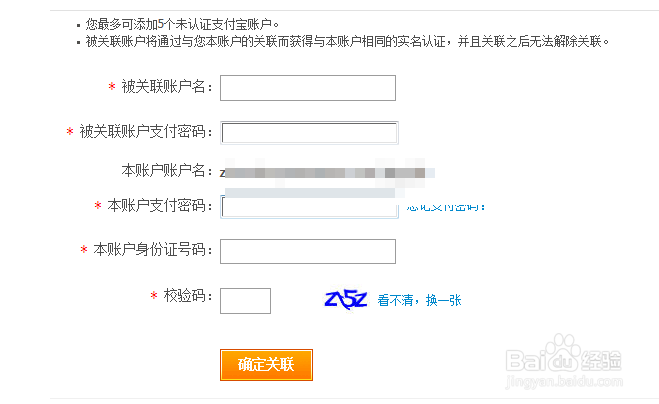
Task: Click the ZN5Z captcha image
Action: 346,299
